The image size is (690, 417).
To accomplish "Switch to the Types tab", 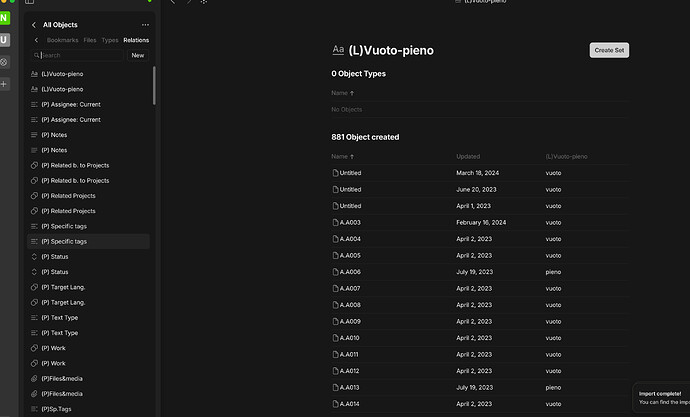I will click(x=110, y=40).
